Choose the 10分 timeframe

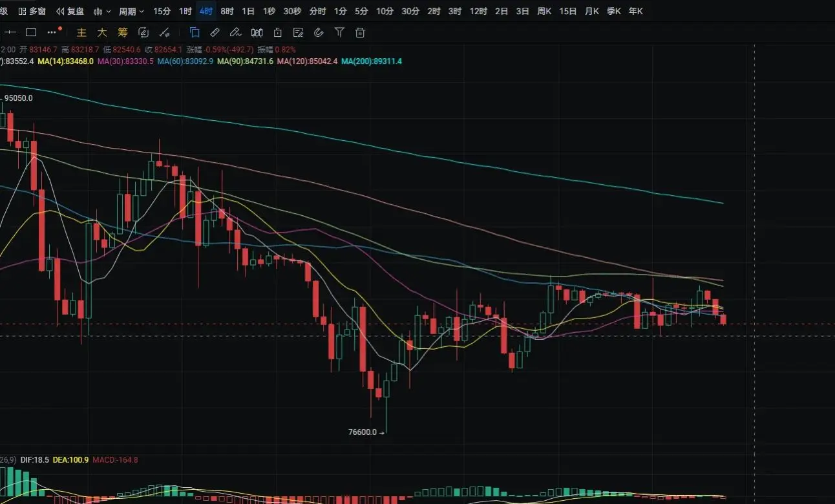click(385, 12)
